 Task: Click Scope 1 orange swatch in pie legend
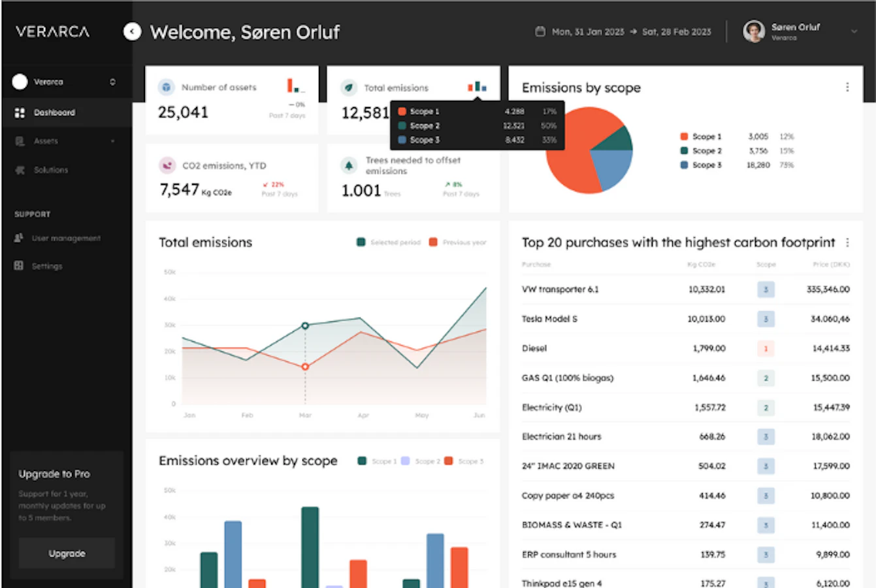coord(684,137)
